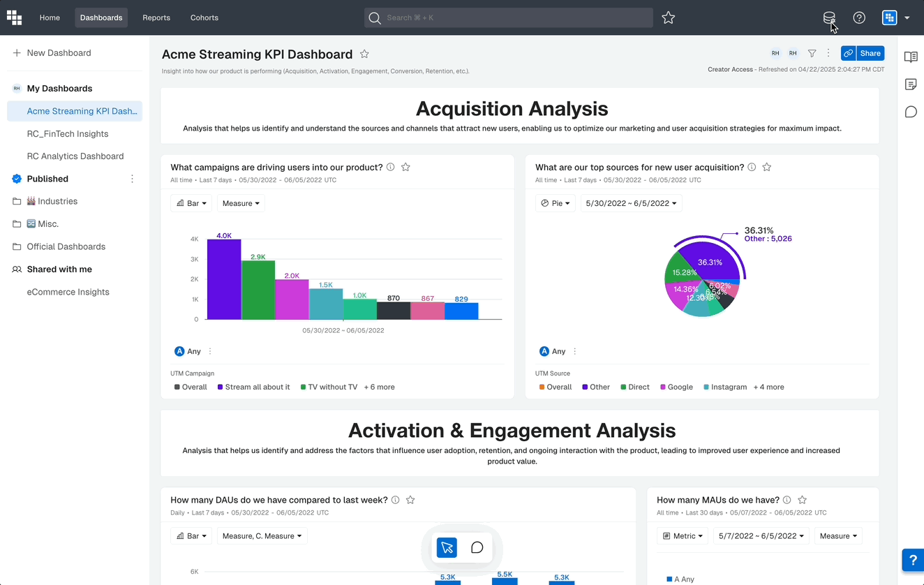924x585 pixels.
Task: Open RC Analytics Dashboard
Action: 75,156
